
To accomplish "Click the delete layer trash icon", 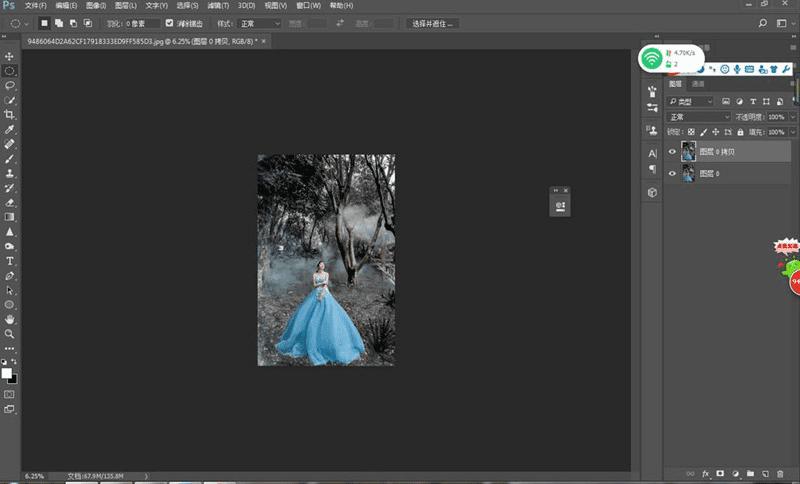I will (781, 472).
